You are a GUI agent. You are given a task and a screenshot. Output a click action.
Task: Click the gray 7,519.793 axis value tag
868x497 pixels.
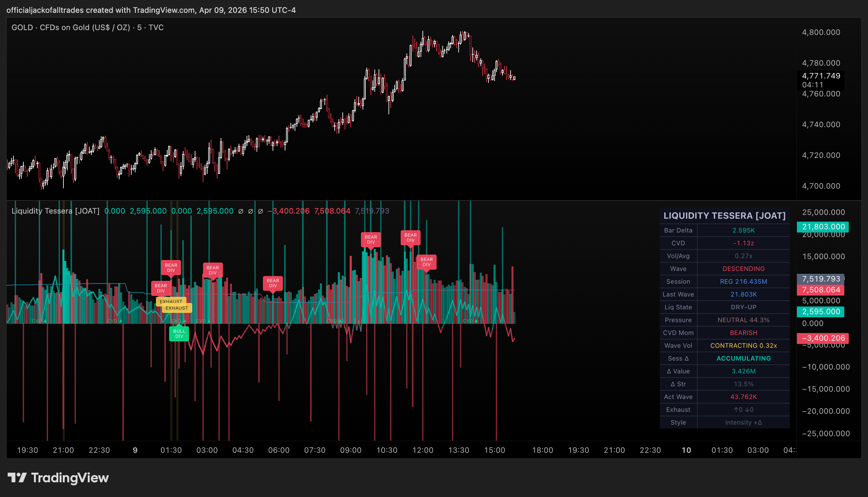click(821, 279)
